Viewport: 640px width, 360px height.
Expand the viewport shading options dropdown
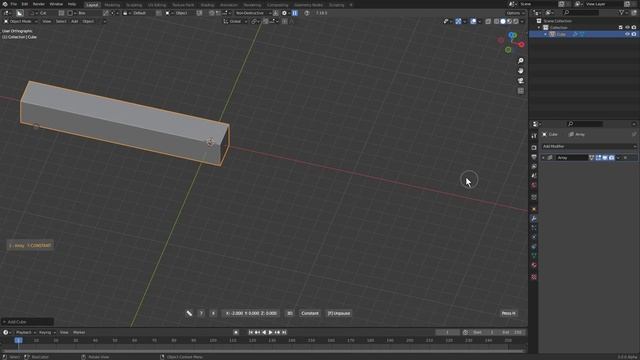coord(522,21)
